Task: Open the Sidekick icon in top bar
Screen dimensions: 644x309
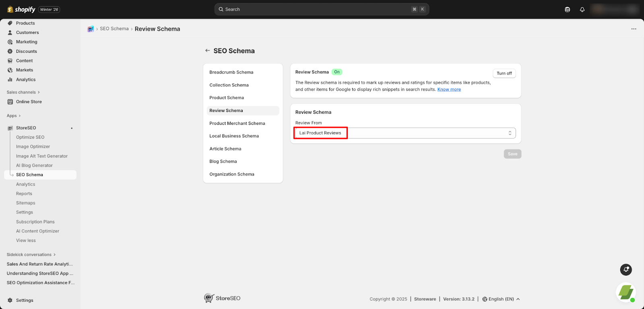Action: pyautogui.click(x=568, y=9)
